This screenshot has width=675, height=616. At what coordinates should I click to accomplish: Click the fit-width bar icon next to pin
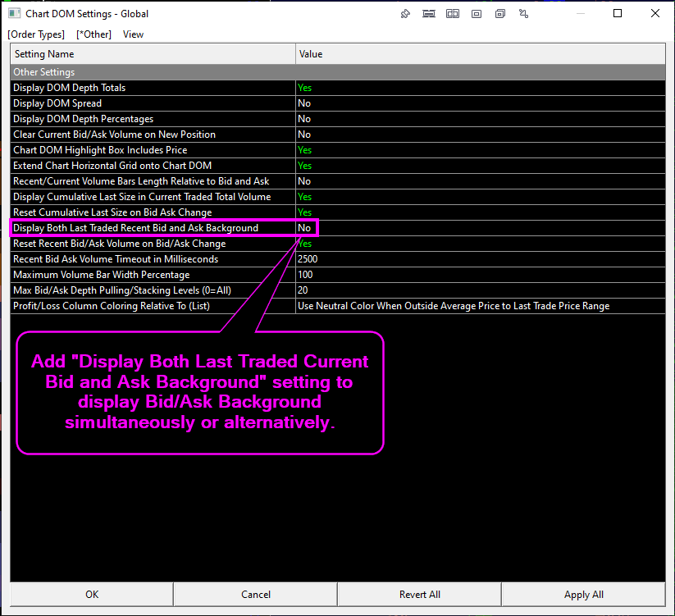point(428,14)
